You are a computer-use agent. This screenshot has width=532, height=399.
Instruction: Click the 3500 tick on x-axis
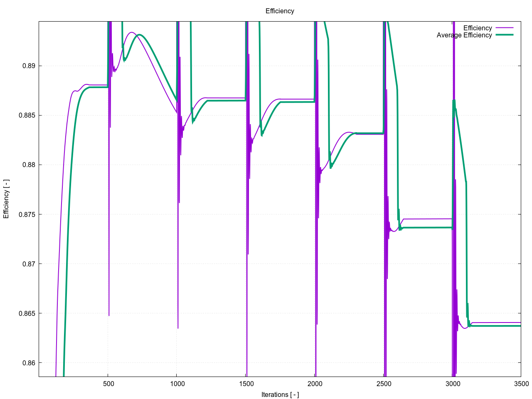point(521,384)
